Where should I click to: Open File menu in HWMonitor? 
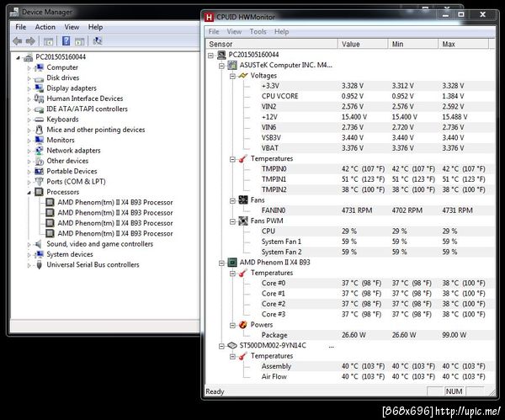point(214,32)
